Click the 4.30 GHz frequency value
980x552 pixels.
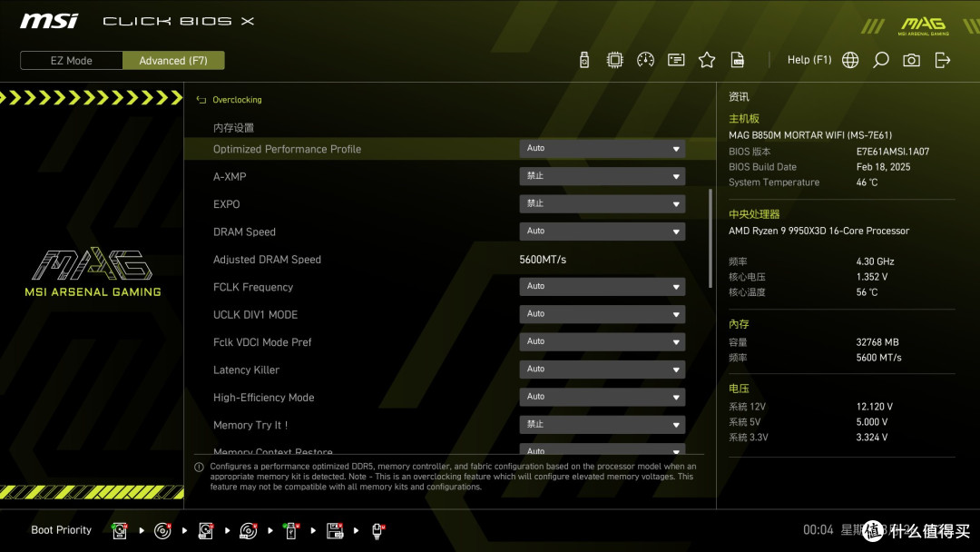pyautogui.click(x=875, y=261)
